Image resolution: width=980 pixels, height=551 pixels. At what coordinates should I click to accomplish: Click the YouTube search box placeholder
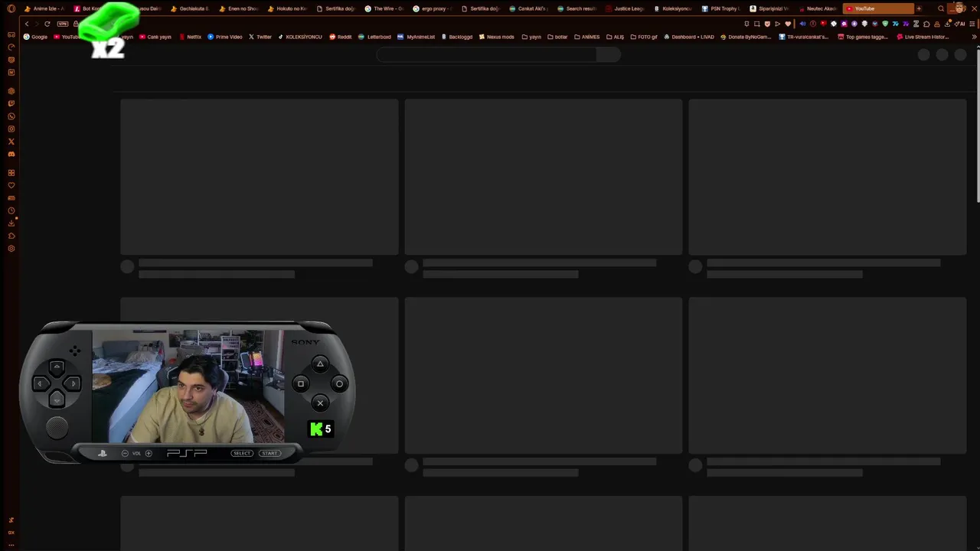[486, 54]
